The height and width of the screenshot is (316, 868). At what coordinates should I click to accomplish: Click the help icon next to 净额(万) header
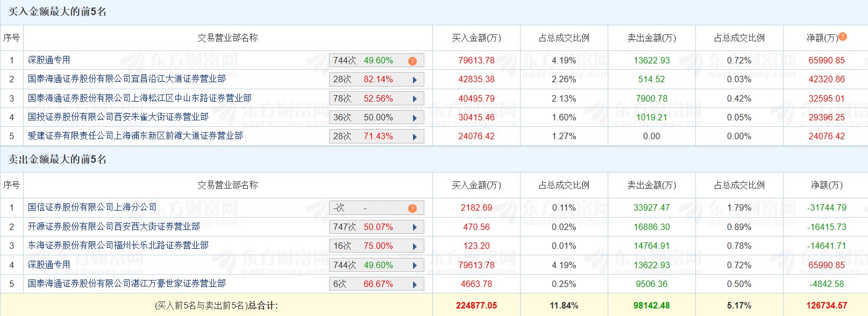tap(843, 37)
